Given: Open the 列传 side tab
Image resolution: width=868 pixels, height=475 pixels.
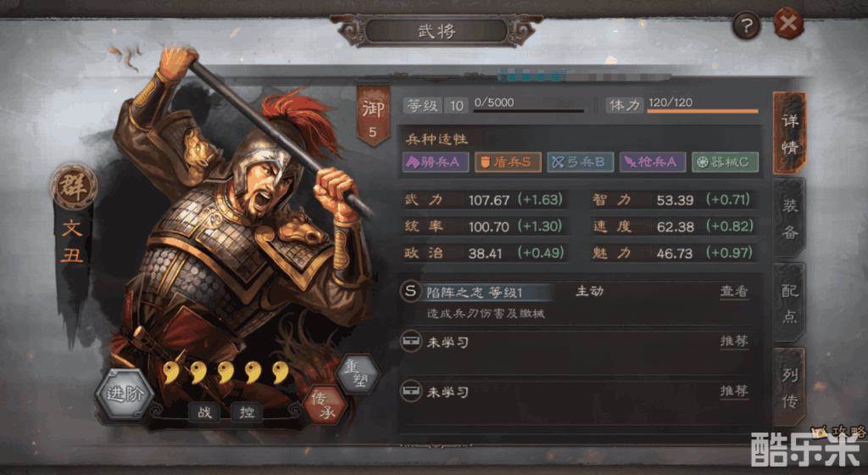Looking at the screenshot, I should pos(790,388).
